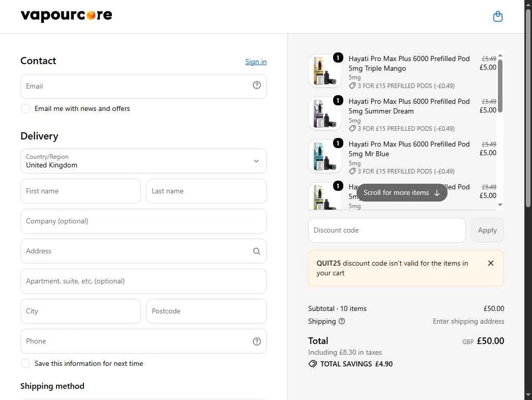This screenshot has width=532, height=400.
Task: Click the Sign in link
Action: click(256, 62)
